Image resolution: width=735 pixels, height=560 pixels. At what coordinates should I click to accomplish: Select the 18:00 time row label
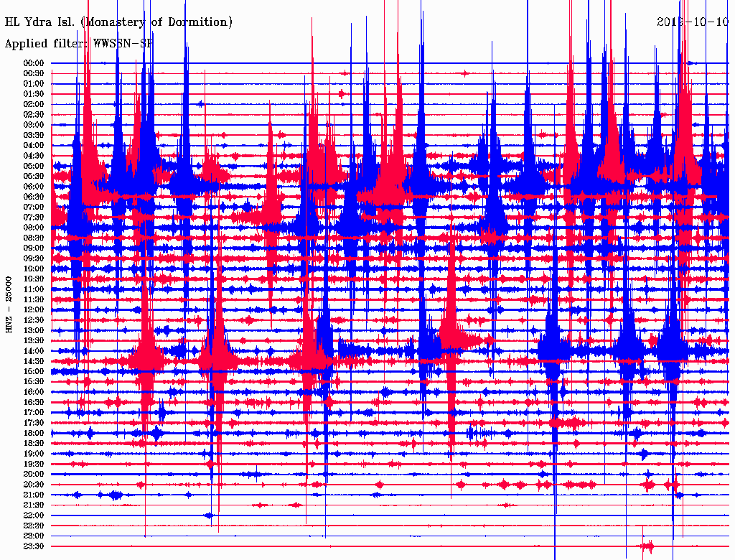pos(34,434)
